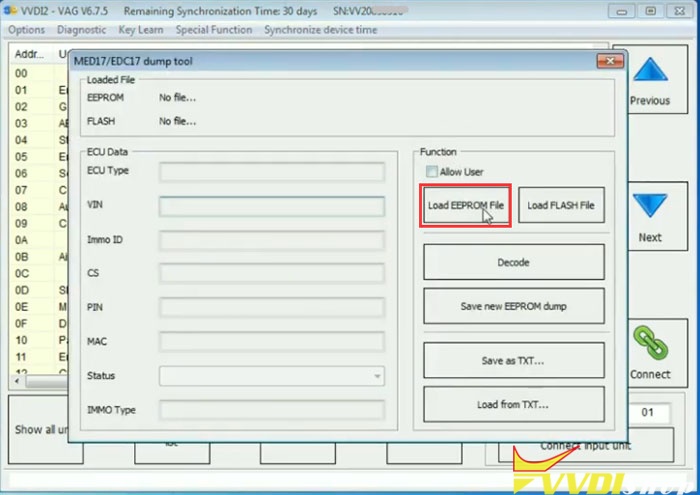
Task: Minimize the VVDI2 main window
Action: click(x=621, y=11)
